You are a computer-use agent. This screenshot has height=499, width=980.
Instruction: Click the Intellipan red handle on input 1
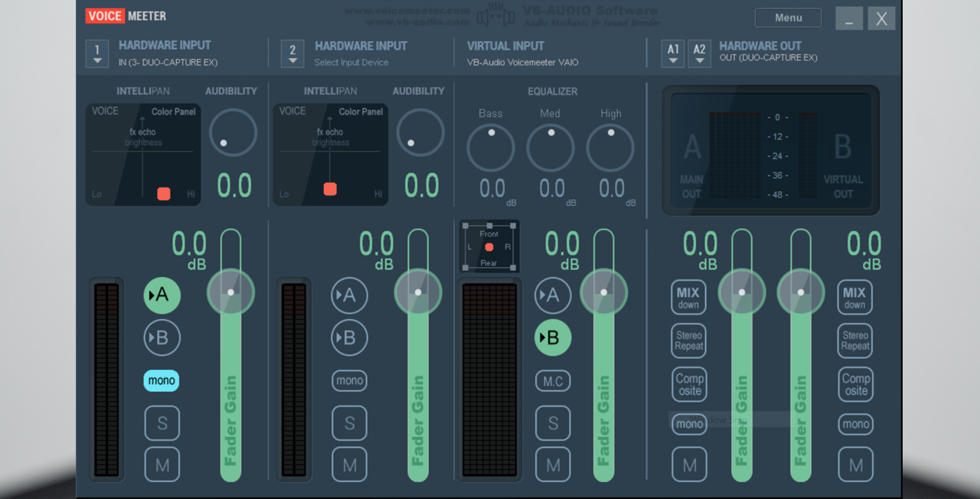pos(164,194)
